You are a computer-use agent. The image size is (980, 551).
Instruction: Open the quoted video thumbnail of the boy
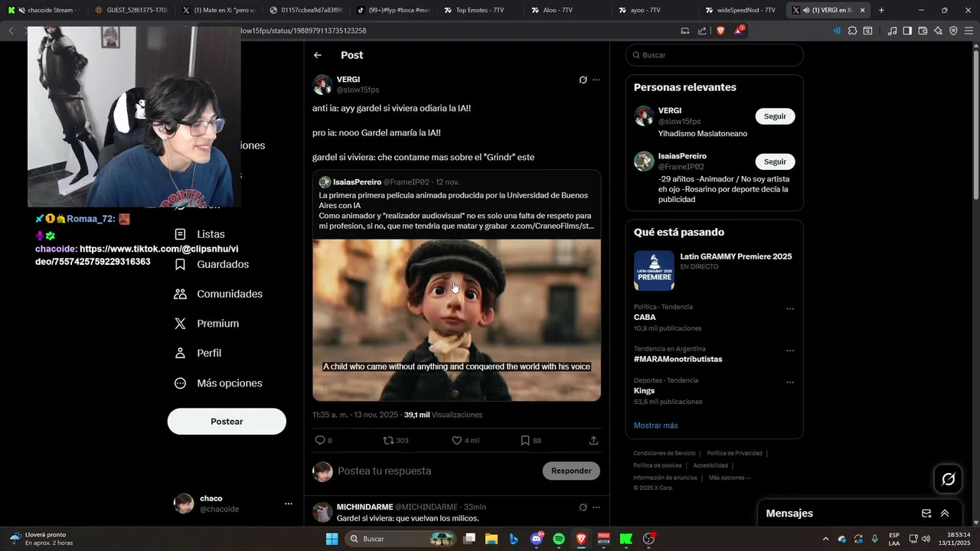click(x=456, y=320)
